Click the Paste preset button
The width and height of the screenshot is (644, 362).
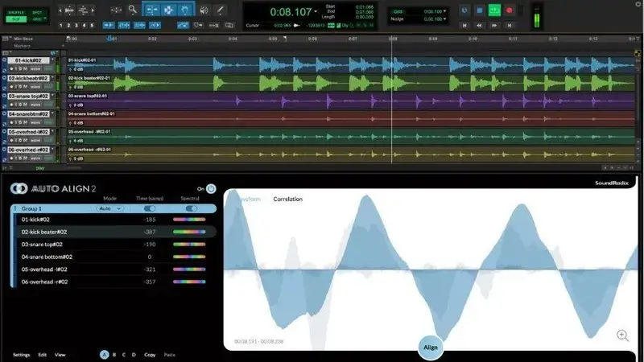170,355
